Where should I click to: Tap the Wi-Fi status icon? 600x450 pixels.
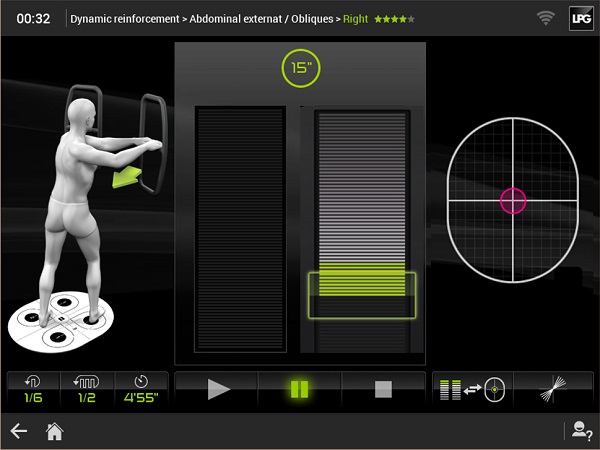click(x=545, y=18)
